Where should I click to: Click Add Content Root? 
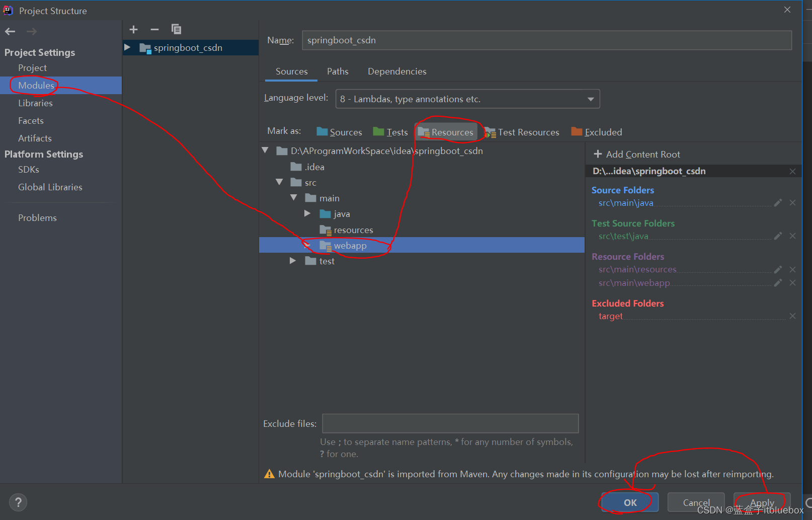click(x=637, y=155)
